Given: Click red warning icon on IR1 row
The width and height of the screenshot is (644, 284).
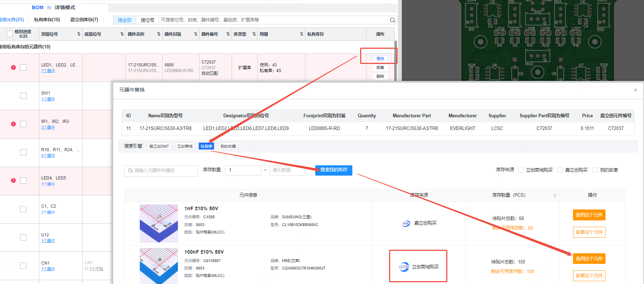Looking at the screenshot, I should pyautogui.click(x=13, y=124).
